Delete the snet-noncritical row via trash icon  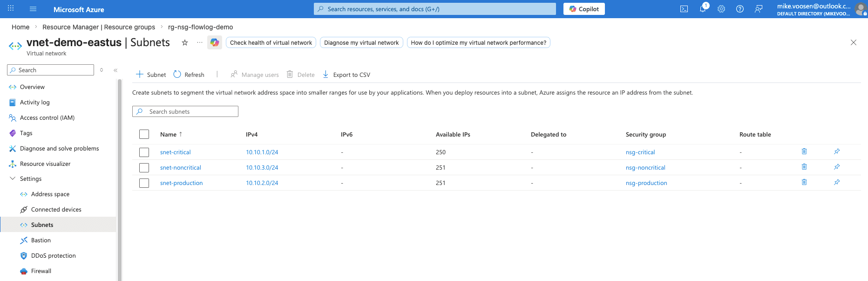point(804,167)
